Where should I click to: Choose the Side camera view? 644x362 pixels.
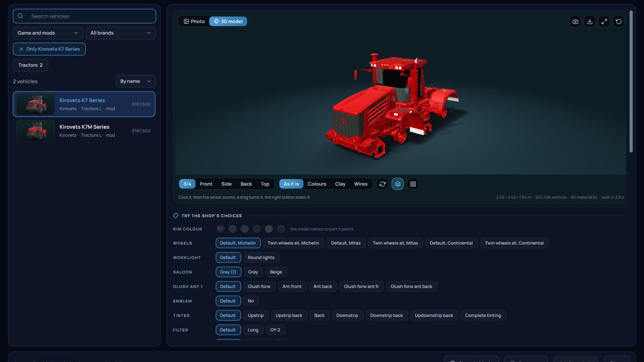[x=226, y=184]
